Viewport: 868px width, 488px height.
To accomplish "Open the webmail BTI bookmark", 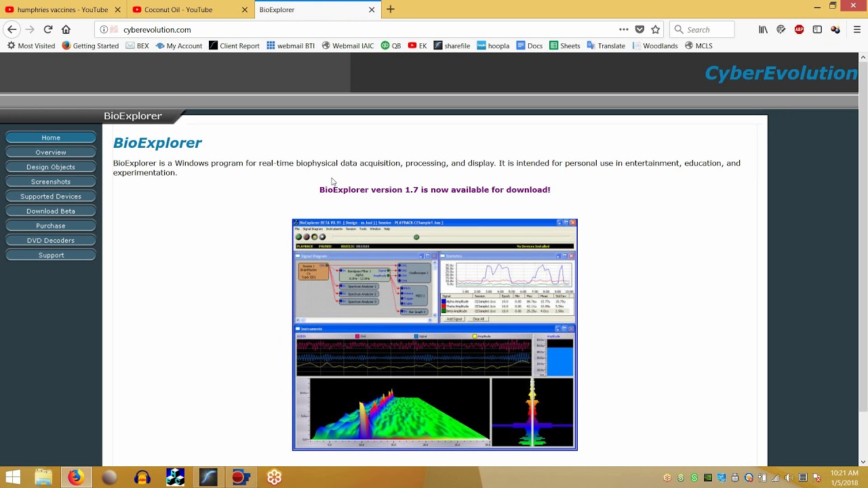I will pyautogui.click(x=290, y=46).
